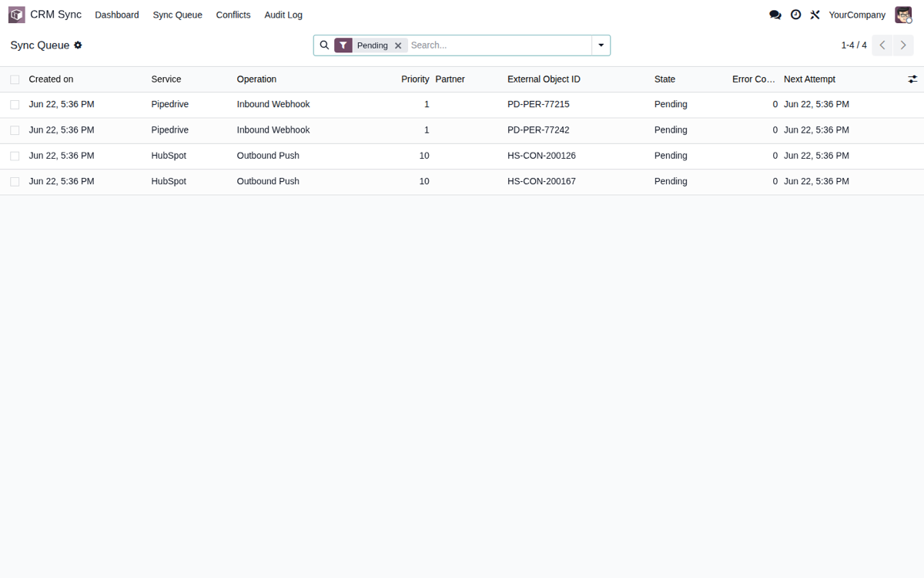This screenshot has width=924, height=578.
Task: Click Inbound Webhook in PD-PER-77242 row
Action: pyautogui.click(x=273, y=130)
